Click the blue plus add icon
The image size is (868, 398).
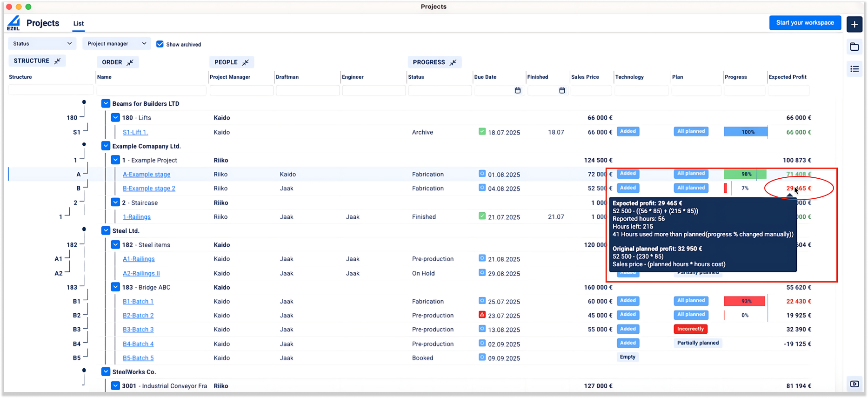(855, 24)
